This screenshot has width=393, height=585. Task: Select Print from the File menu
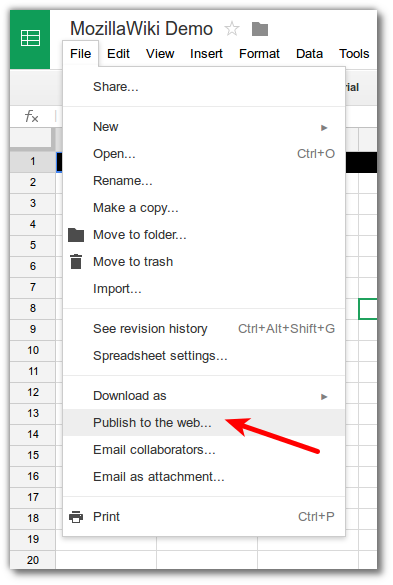(x=204, y=517)
